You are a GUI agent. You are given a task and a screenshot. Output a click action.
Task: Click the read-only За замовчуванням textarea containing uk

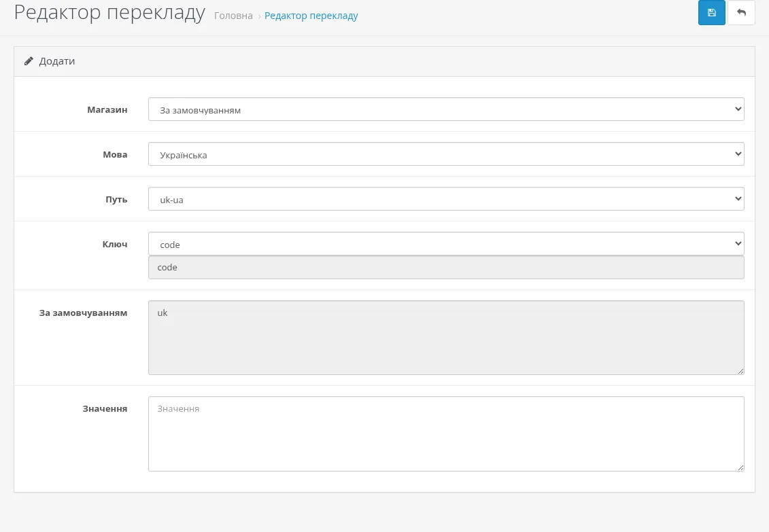pyautogui.click(x=446, y=338)
